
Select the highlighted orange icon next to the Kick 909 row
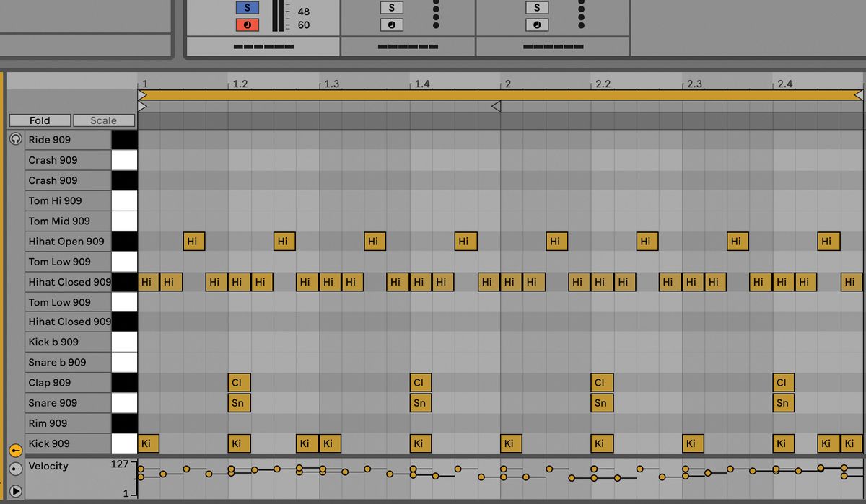coord(15,450)
